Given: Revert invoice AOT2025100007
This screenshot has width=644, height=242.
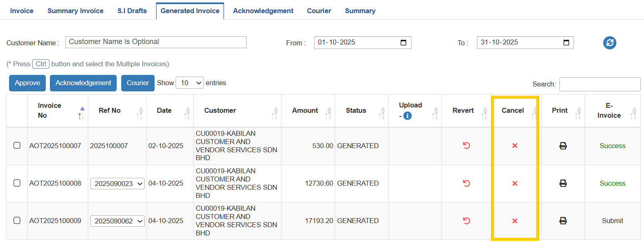Looking at the screenshot, I should coord(466,146).
